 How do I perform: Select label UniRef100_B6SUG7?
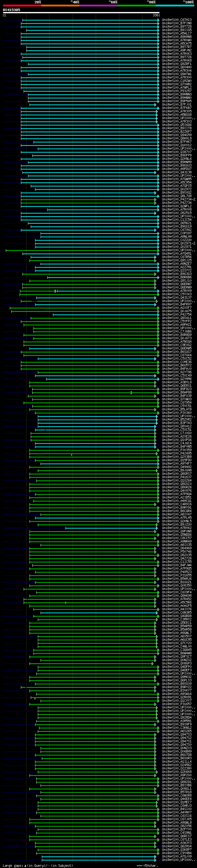[x=177, y=352]
